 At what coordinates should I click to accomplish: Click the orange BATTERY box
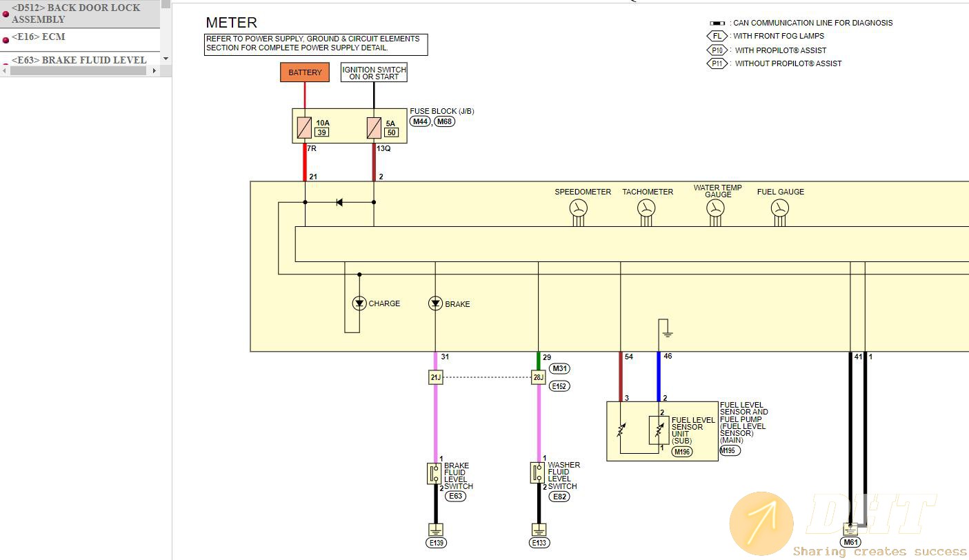pyautogui.click(x=305, y=72)
